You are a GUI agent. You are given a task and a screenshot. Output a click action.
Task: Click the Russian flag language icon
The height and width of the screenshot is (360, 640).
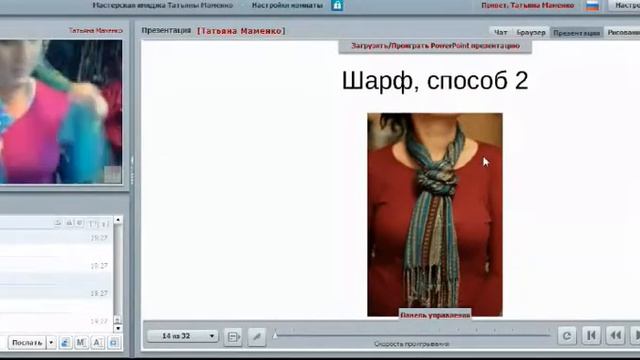592,6
